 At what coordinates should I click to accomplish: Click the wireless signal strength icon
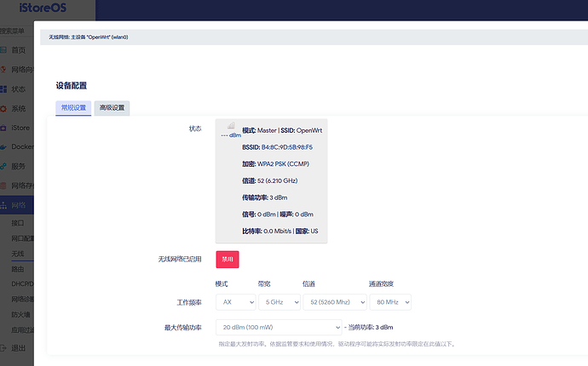pos(231,127)
